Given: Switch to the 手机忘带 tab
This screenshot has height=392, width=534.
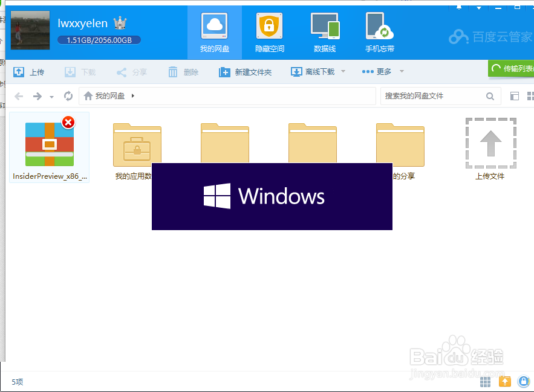Looking at the screenshot, I should [x=380, y=33].
